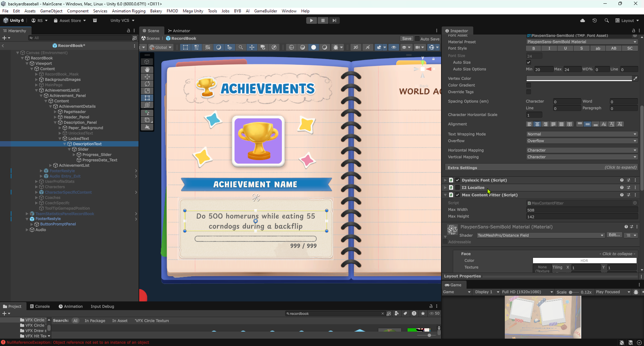The width and height of the screenshot is (644, 346).
Task: Open the Overflow dropdown
Action: [582, 141]
